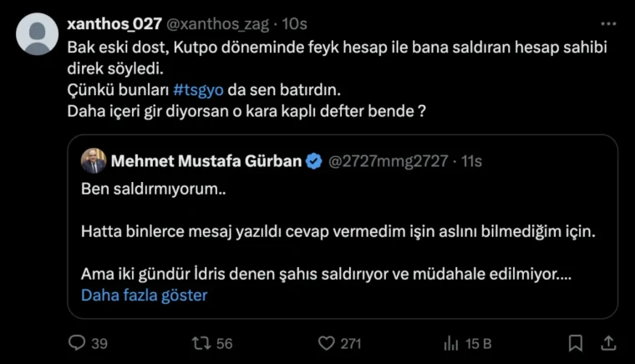Click Mehmet Mustafa Gürban's profile photo
Screen dimensions: 635x364
93,161
